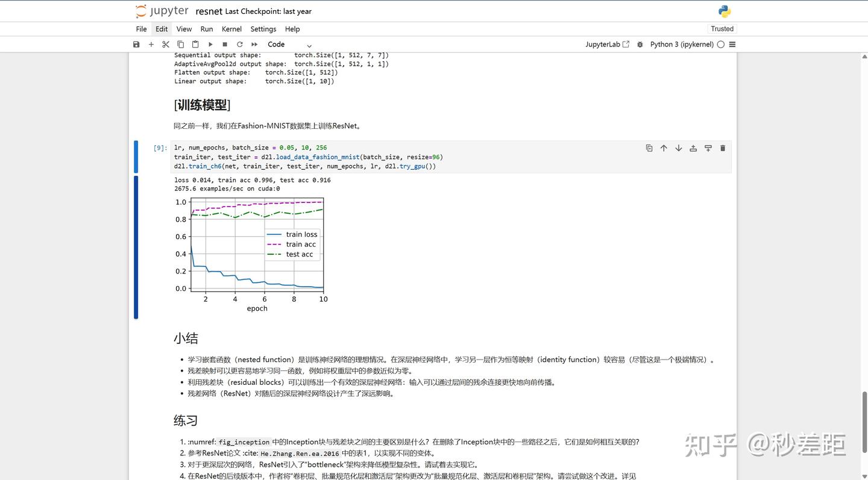Run the current cell
The height and width of the screenshot is (480, 868).
(x=210, y=44)
